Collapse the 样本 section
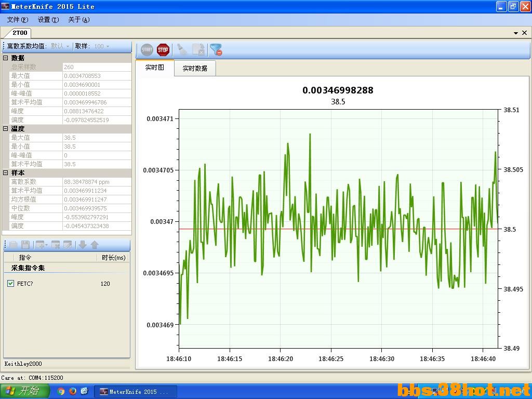This screenshot has height=399, width=532. pos(5,172)
